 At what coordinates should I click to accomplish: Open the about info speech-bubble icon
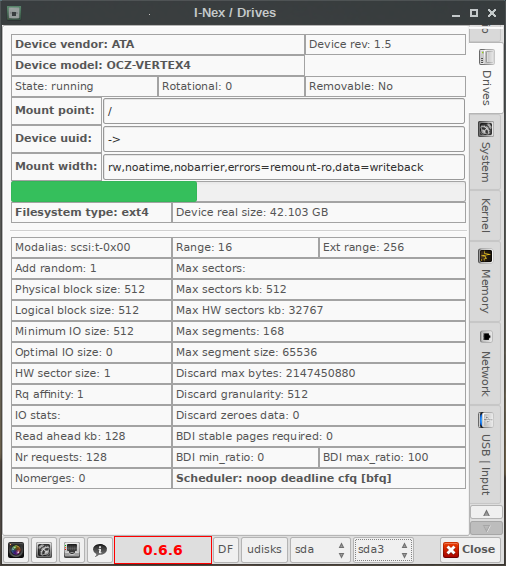click(100, 550)
